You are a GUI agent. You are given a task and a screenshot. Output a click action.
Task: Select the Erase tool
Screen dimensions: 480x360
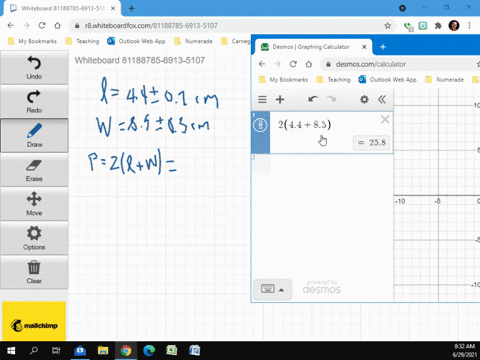click(x=34, y=170)
